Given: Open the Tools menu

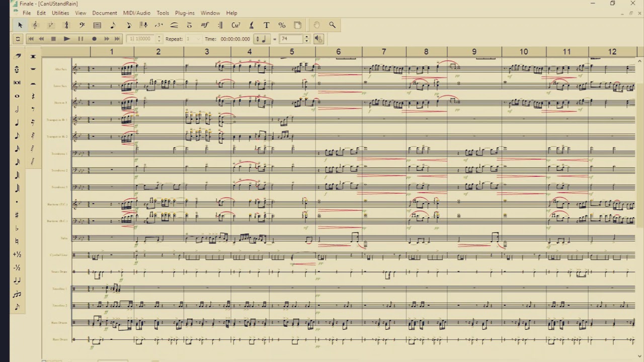Looking at the screenshot, I should tap(163, 13).
